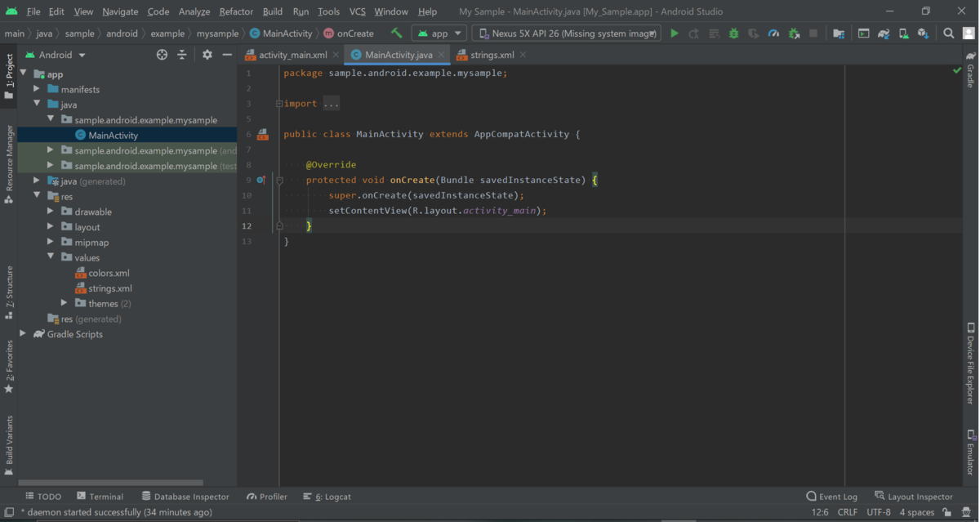Switch to the strings.xml editor tab

[492, 55]
